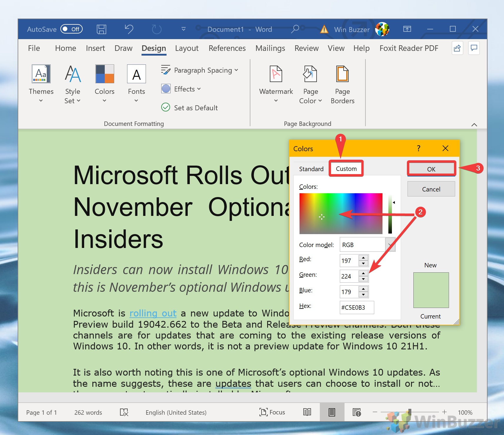Screen dimensions: 504x435
Task: Confirm the color with OK
Action: tap(431, 169)
